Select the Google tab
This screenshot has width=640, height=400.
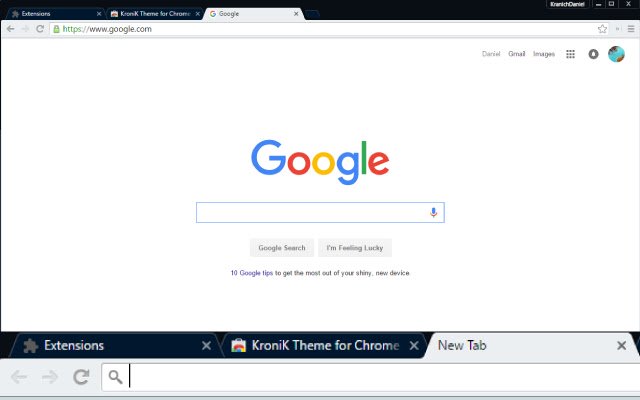[x=253, y=14]
